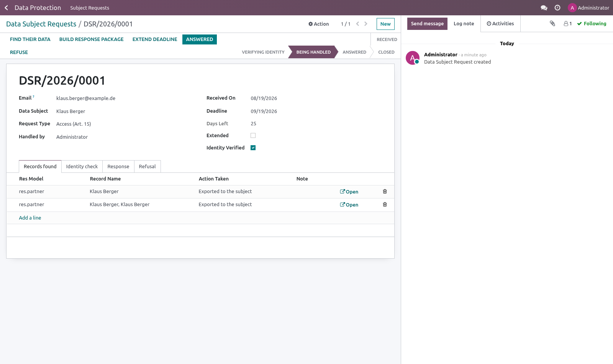Toggle the Extended checkbox
This screenshot has height=364, width=613.
pos(253,136)
